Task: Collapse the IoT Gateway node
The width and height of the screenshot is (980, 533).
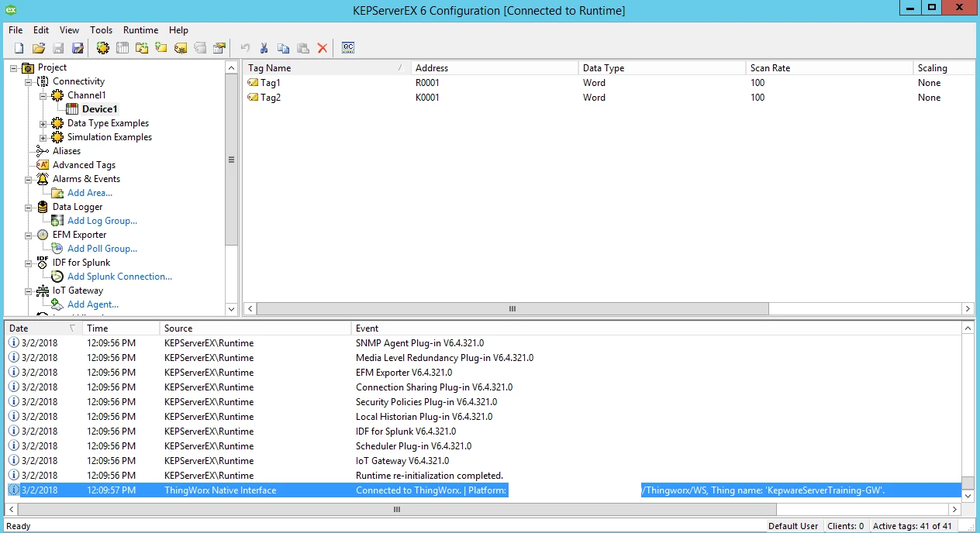Action: pyautogui.click(x=29, y=291)
